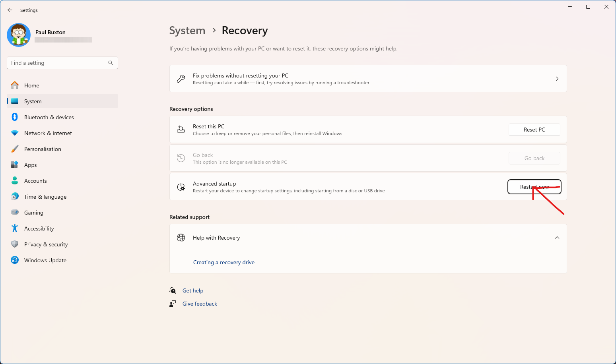
Task: Click the wrench troubleshooter icon
Action: click(x=181, y=79)
